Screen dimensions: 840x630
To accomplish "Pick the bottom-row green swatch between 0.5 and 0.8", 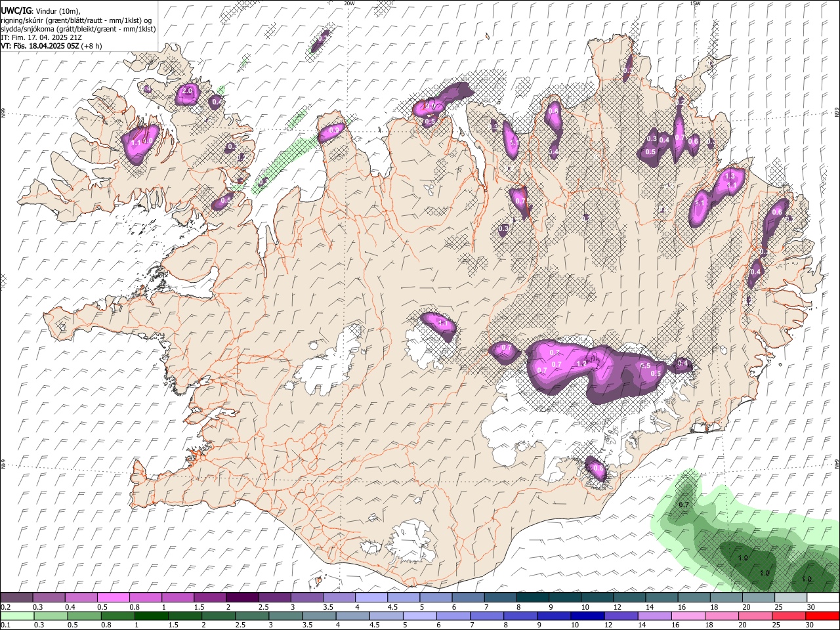I will (84, 616).
